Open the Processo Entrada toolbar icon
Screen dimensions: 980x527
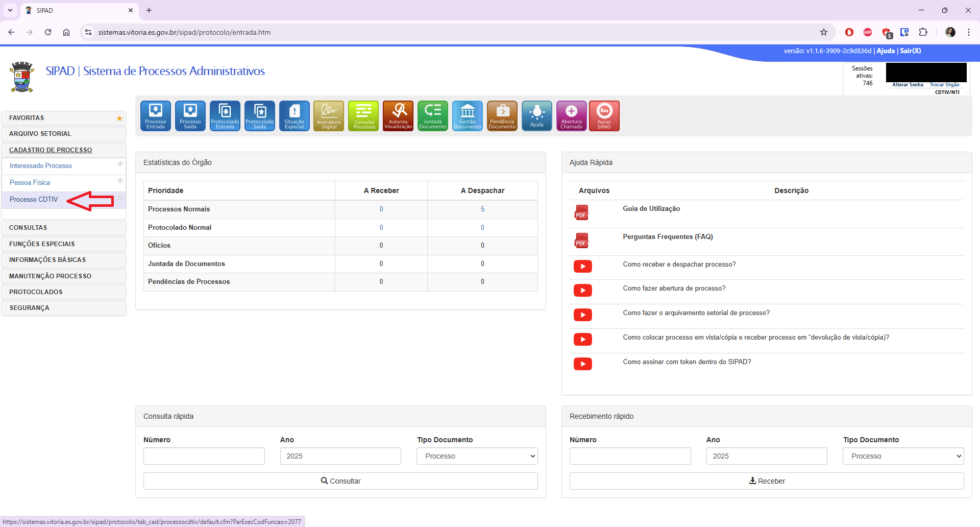pos(155,116)
